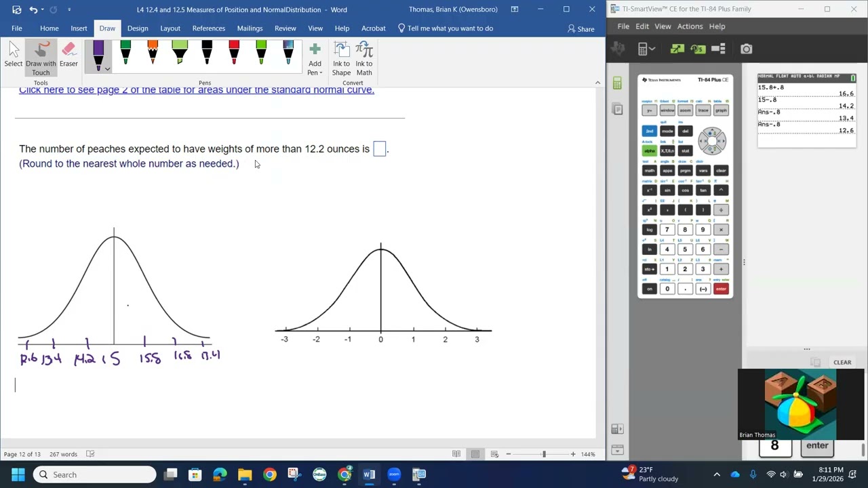Toggle key press history icon in TI-SmartView
This screenshot has width=868, height=488.
[698, 49]
